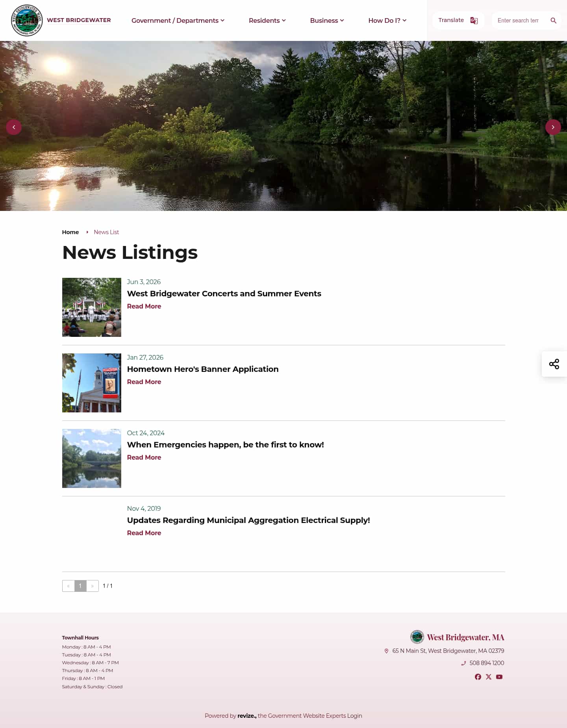Click Wednesday : 8 AM - 7 PM text
The height and width of the screenshot is (728, 567).
[x=90, y=663]
